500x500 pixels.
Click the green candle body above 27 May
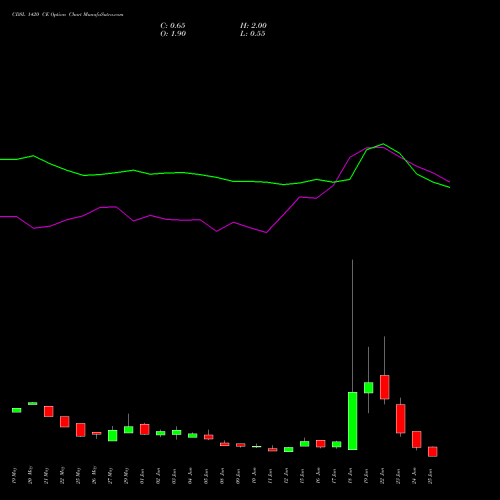pos(113,436)
